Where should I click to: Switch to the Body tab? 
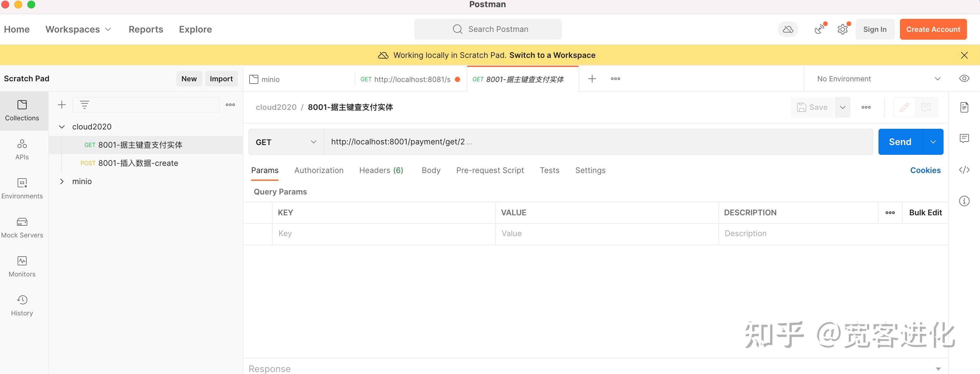click(x=431, y=170)
